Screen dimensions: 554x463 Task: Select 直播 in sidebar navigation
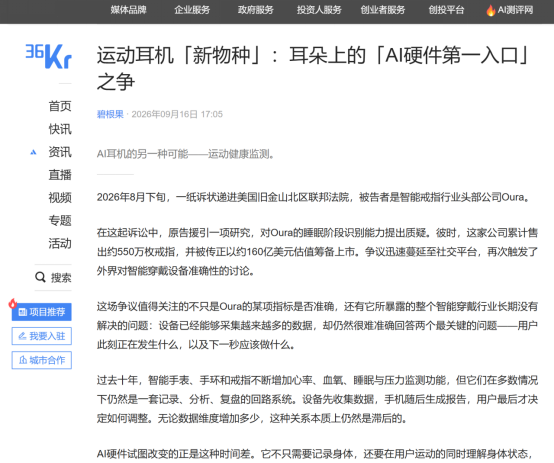[x=60, y=175]
